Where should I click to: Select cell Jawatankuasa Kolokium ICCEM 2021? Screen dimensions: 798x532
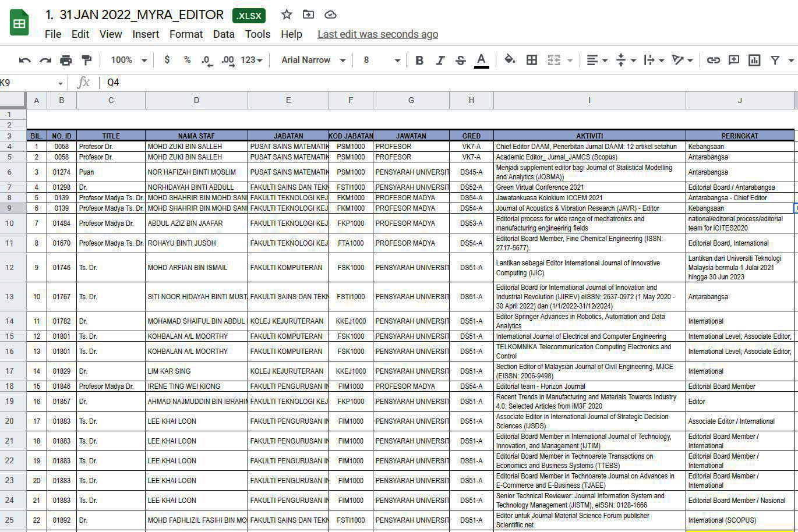click(589, 198)
